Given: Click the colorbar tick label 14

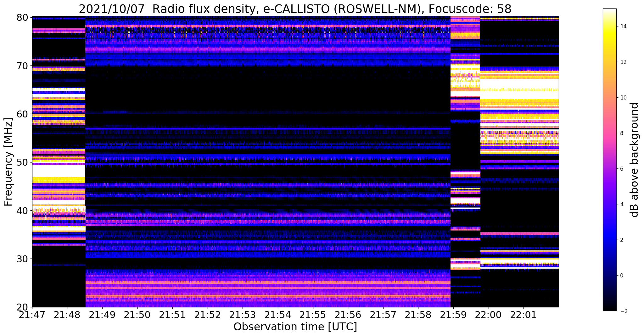Looking at the screenshot, I should click(623, 26).
